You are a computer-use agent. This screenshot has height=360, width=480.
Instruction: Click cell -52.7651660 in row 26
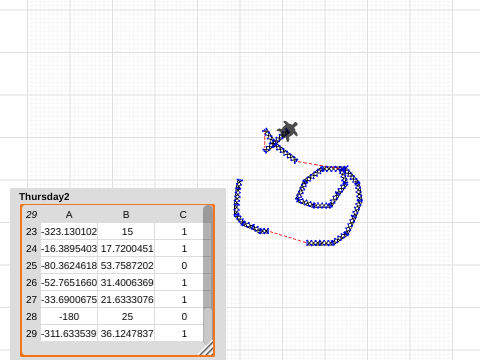(x=69, y=283)
